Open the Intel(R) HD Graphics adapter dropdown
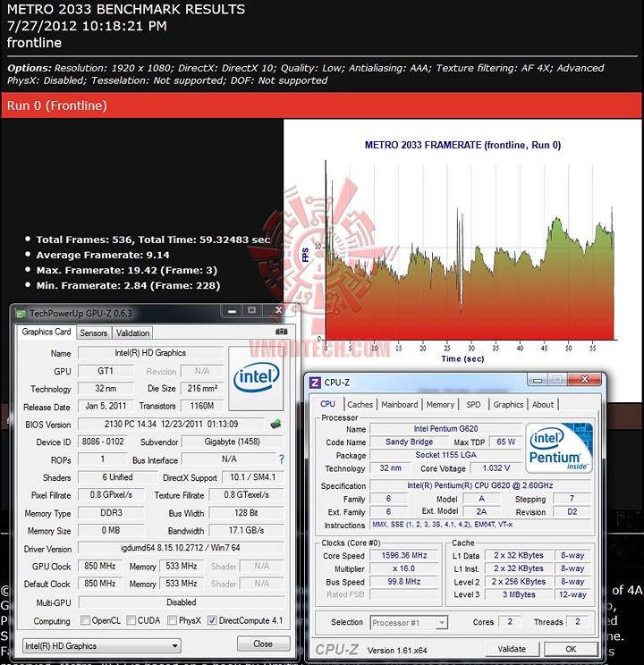 pos(101,645)
